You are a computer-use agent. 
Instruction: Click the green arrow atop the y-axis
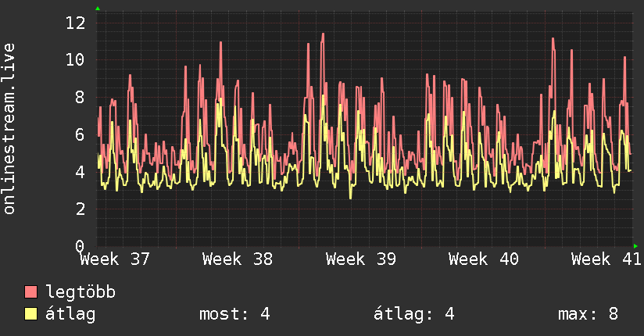click(x=98, y=9)
